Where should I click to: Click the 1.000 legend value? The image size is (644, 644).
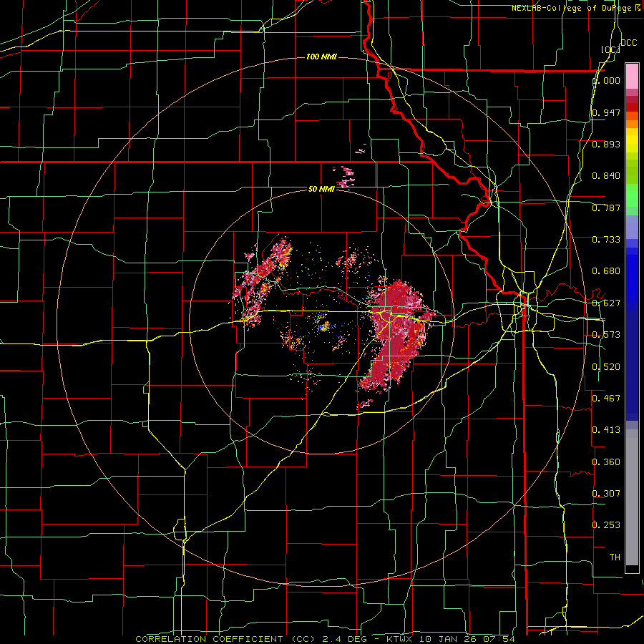click(606, 80)
